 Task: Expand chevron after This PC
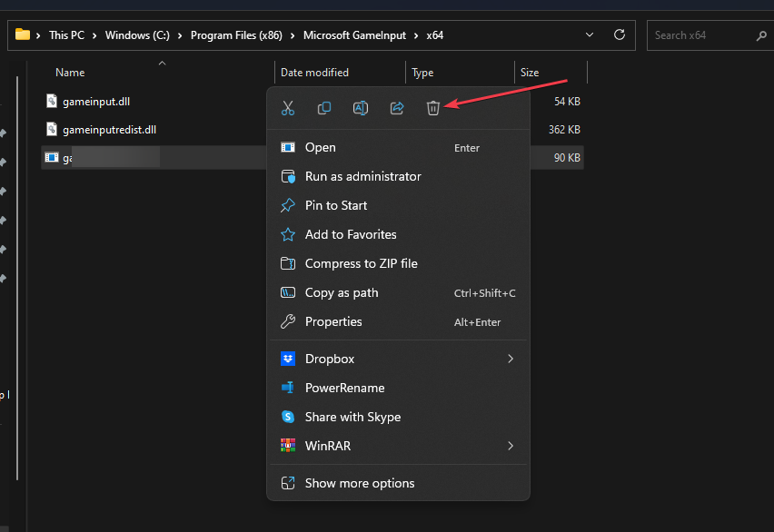(94, 36)
